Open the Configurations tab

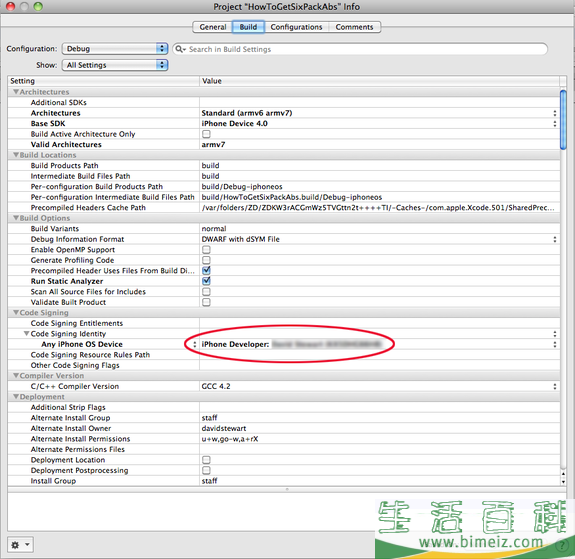296,27
